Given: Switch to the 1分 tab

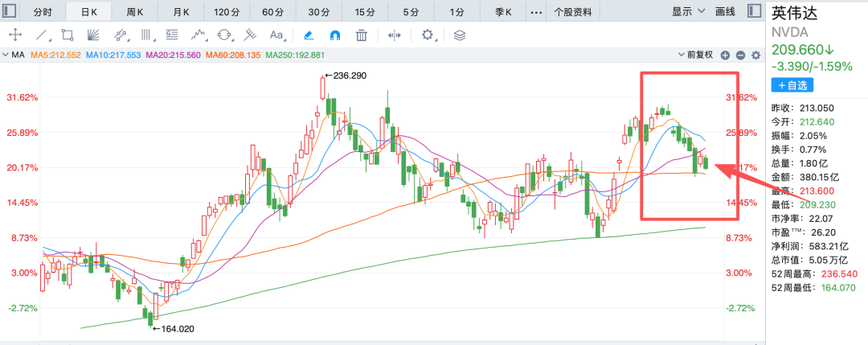Looking at the screenshot, I should click(457, 11).
